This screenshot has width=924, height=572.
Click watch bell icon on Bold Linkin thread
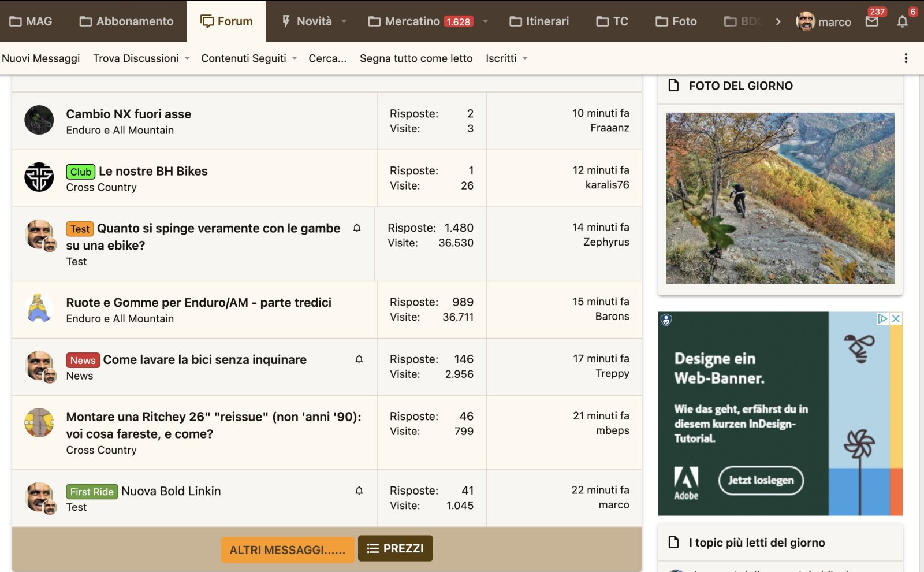click(359, 491)
